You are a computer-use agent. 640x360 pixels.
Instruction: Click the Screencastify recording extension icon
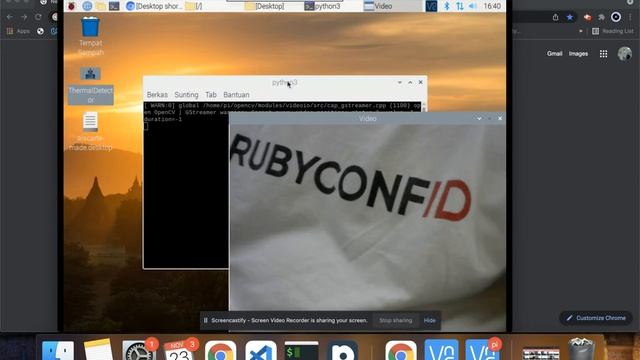(587, 17)
